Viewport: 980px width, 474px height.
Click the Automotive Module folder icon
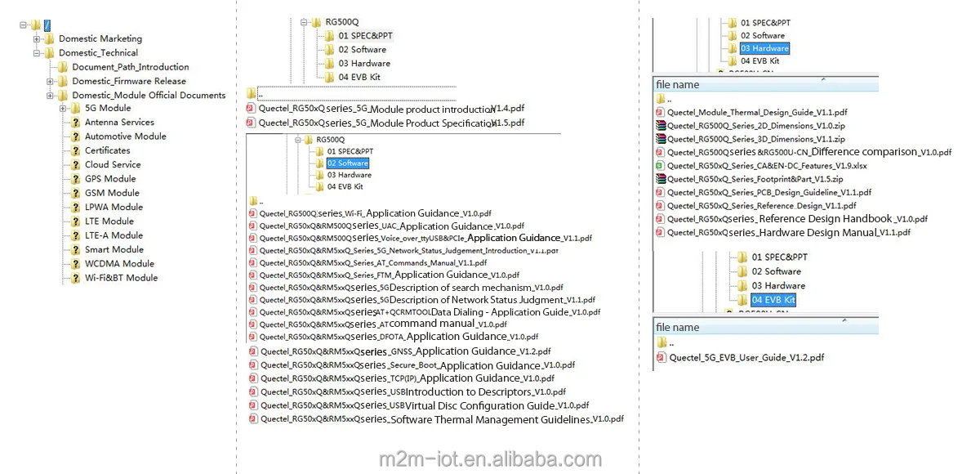point(76,136)
